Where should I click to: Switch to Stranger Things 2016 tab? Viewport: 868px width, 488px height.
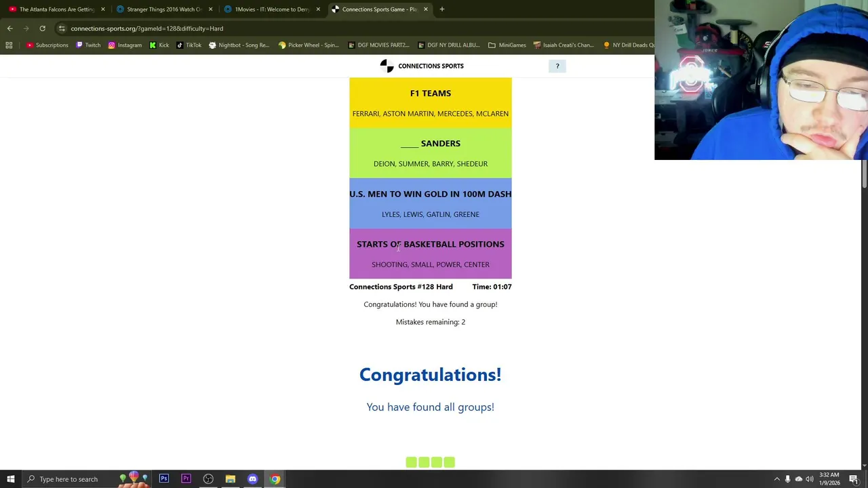(x=163, y=9)
